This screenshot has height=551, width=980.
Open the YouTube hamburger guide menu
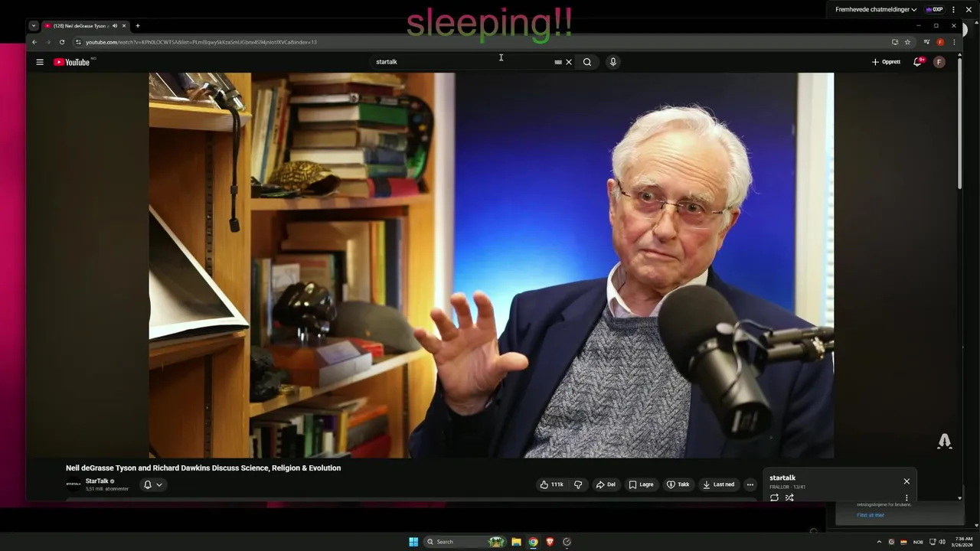click(x=40, y=62)
